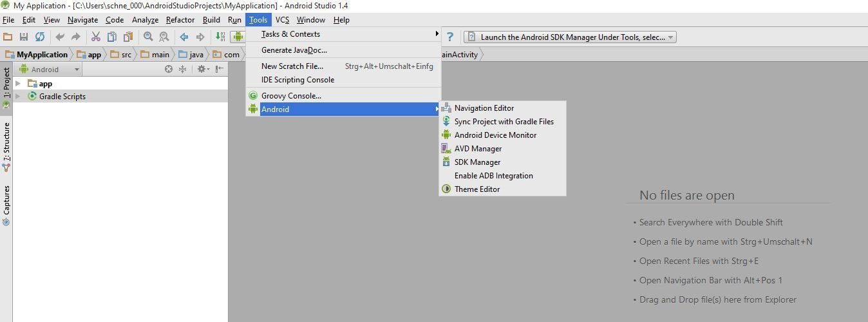The image size is (868, 322).
Task: Open the Refactor menu
Action: coord(180,20)
